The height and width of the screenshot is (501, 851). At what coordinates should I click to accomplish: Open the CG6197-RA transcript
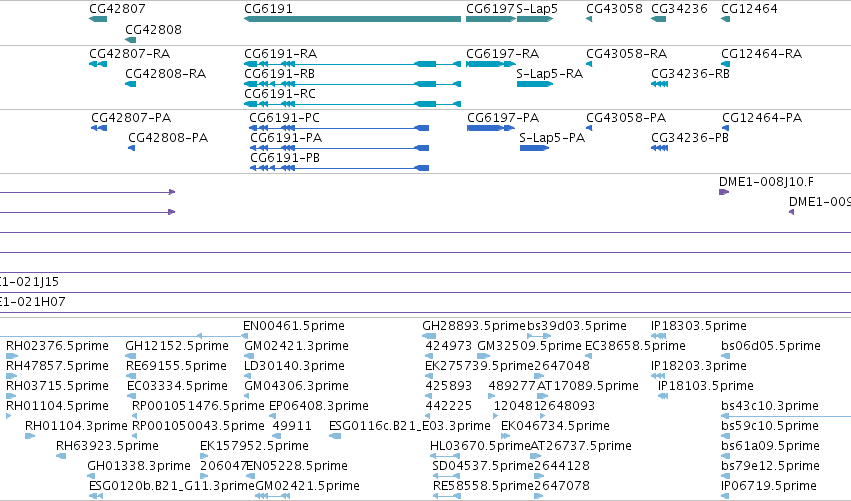point(491,64)
